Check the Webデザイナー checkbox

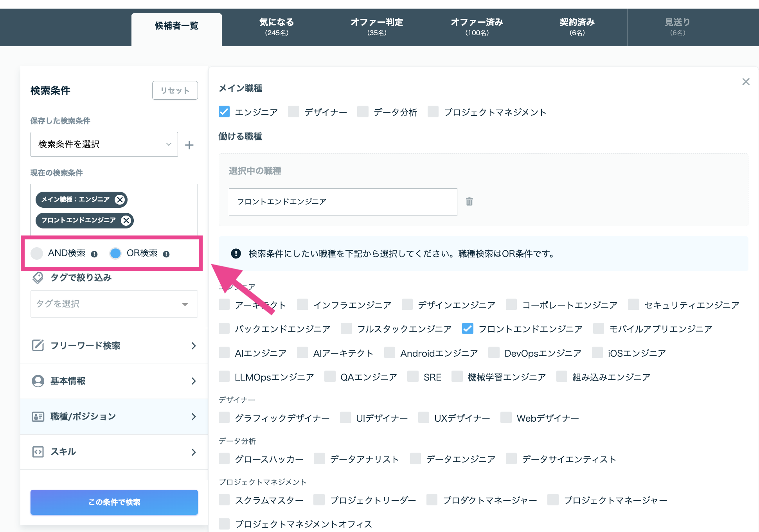click(506, 418)
